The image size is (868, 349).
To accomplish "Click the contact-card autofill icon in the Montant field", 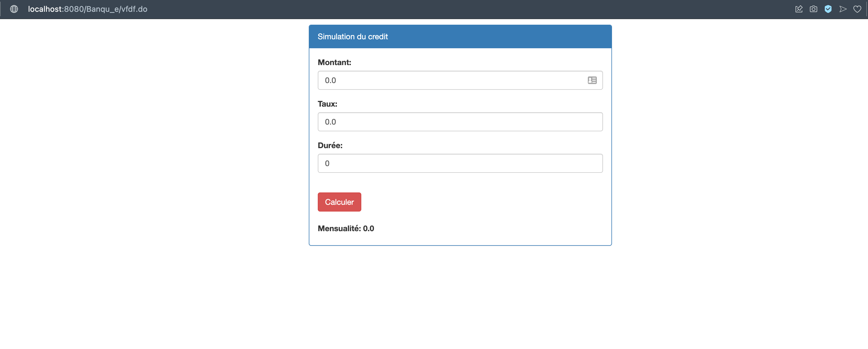I will (592, 80).
